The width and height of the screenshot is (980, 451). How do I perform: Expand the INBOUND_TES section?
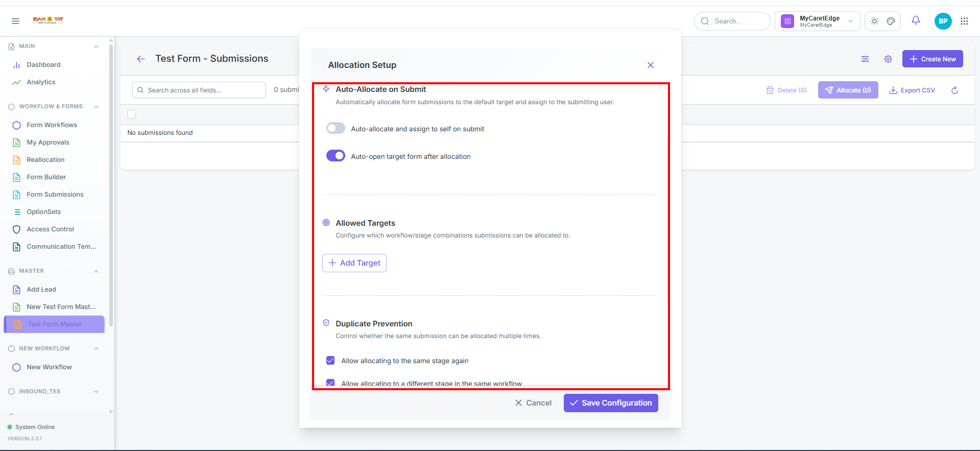[96, 391]
